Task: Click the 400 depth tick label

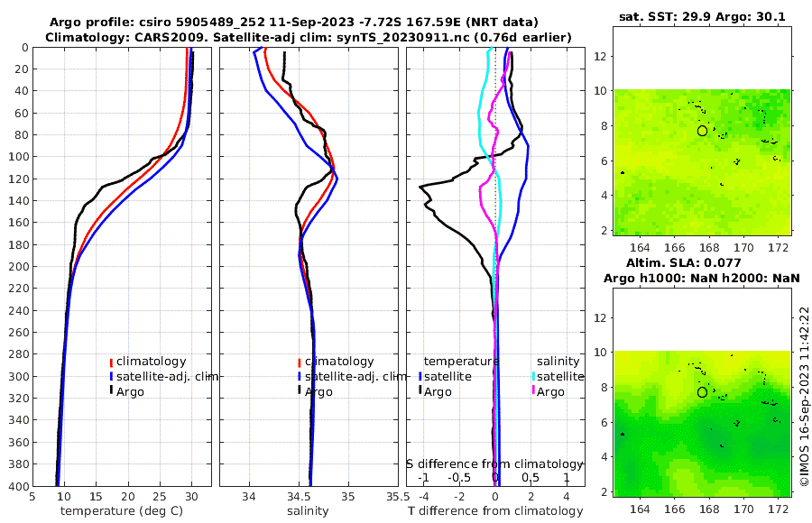Action: 19,486
